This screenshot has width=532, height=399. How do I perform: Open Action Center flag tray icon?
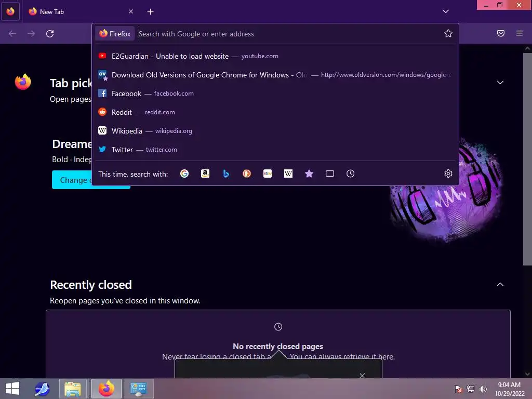[458, 389]
